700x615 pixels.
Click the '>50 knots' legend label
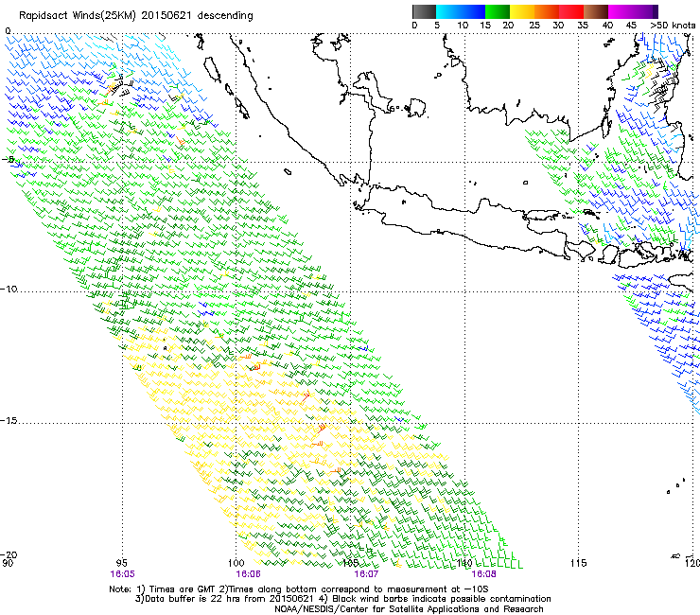click(673, 26)
